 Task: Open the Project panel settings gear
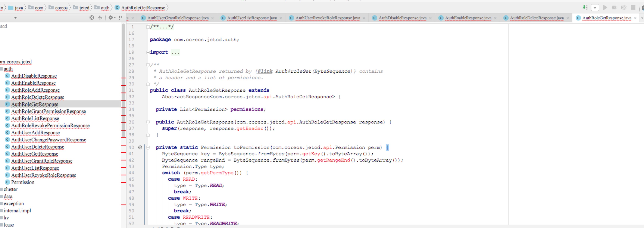111,18
